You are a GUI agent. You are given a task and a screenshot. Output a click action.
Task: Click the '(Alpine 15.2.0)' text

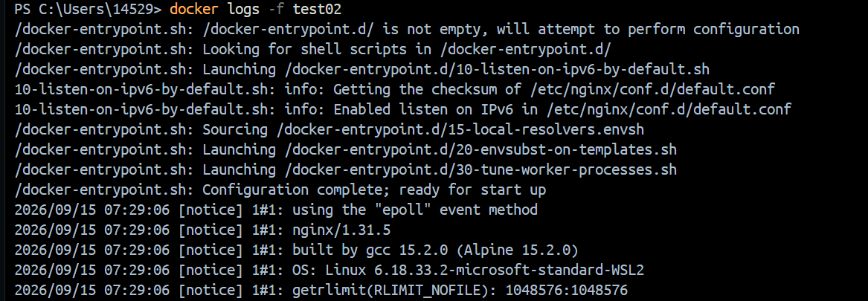518,250
